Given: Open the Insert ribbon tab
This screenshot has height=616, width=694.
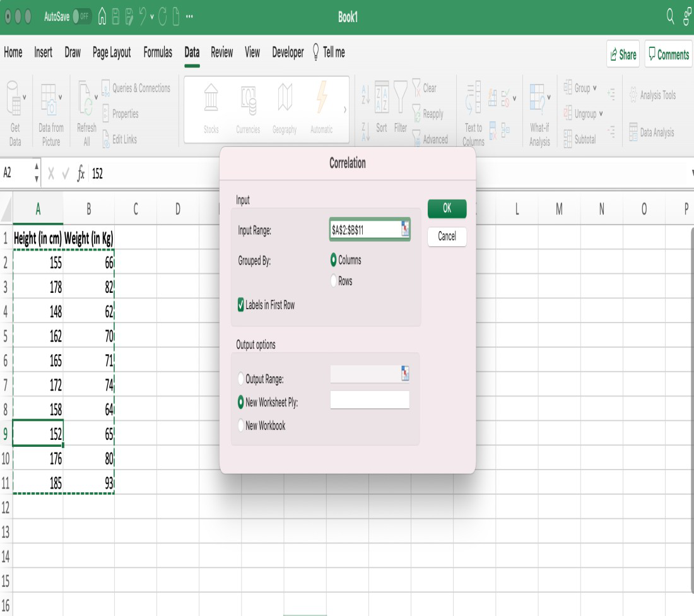Looking at the screenshot, I should [x=44, y=52].
